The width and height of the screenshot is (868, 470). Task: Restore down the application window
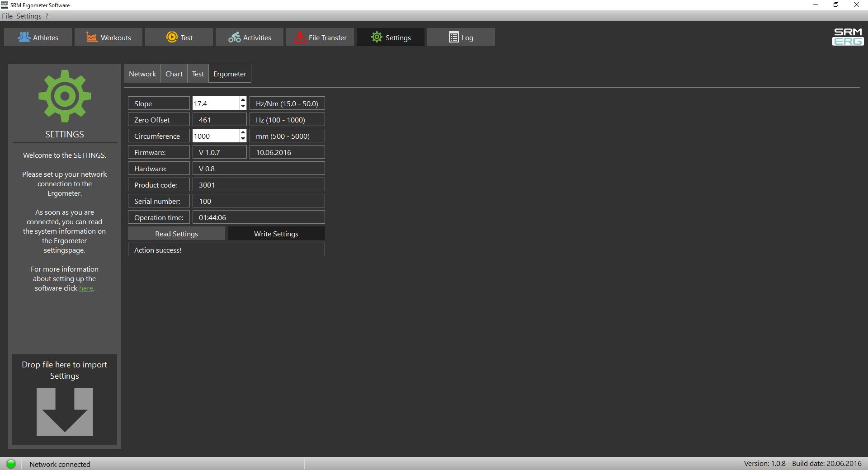836,5
